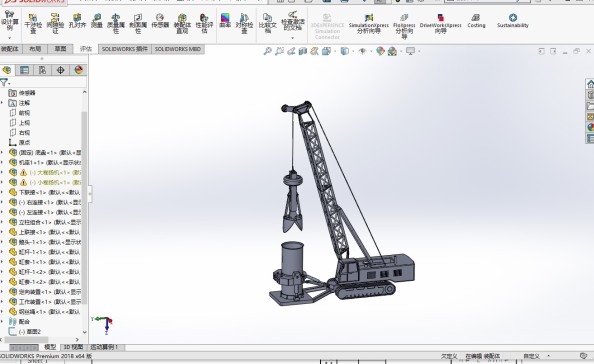Screen dimensions: 594x364
Task: Open 质量属性 mass properties
Action: point(116,23)
